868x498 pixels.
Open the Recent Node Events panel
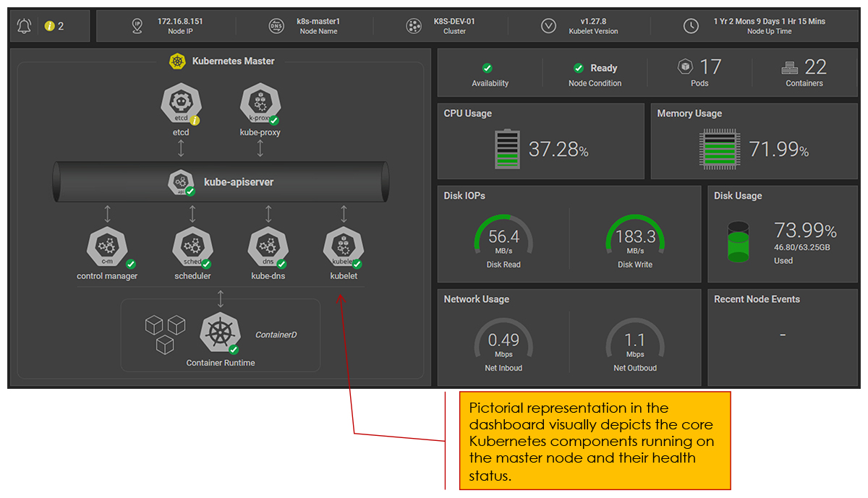click(783, 335)
